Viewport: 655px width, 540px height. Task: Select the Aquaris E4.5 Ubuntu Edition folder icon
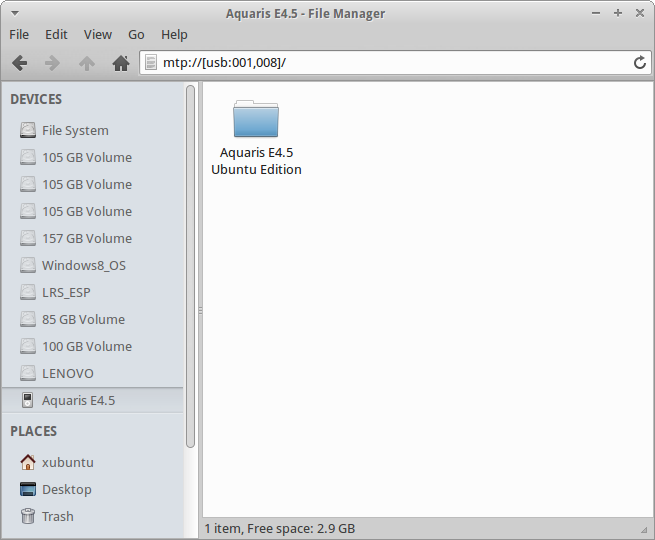tap(256, 119)
